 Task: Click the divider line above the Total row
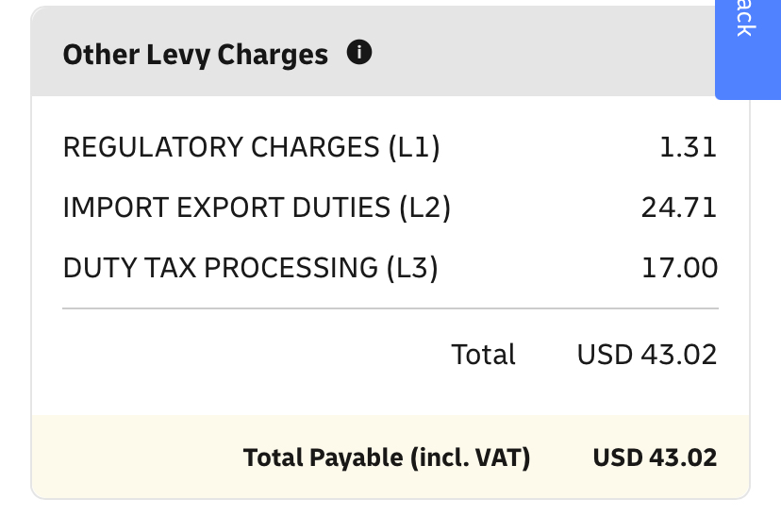coord(390,308)
